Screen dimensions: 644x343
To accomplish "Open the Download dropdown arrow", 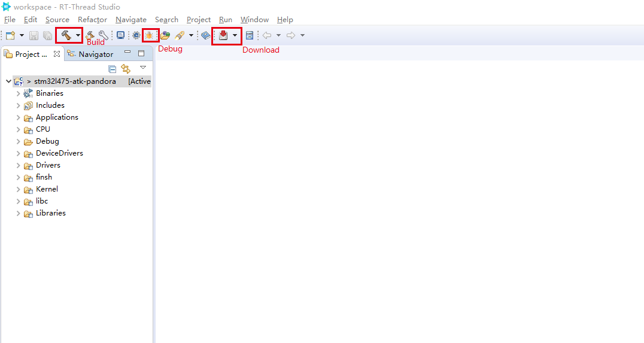I will tap(235, 35).
